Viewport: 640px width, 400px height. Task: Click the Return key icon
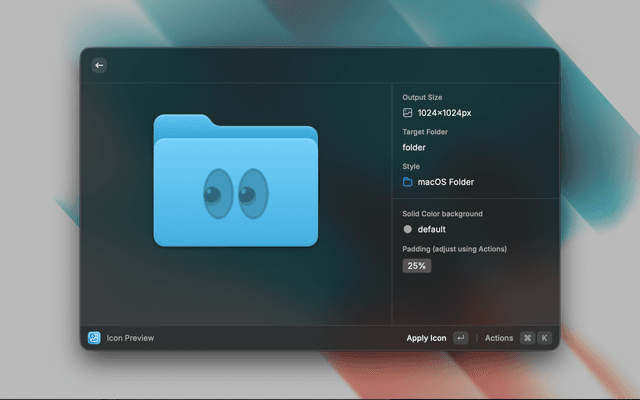pyautogui.click(x=460, y=338)
